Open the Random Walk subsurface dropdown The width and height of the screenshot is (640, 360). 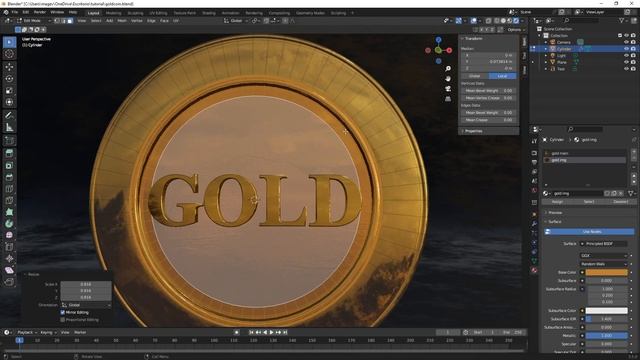coord(604,264)
